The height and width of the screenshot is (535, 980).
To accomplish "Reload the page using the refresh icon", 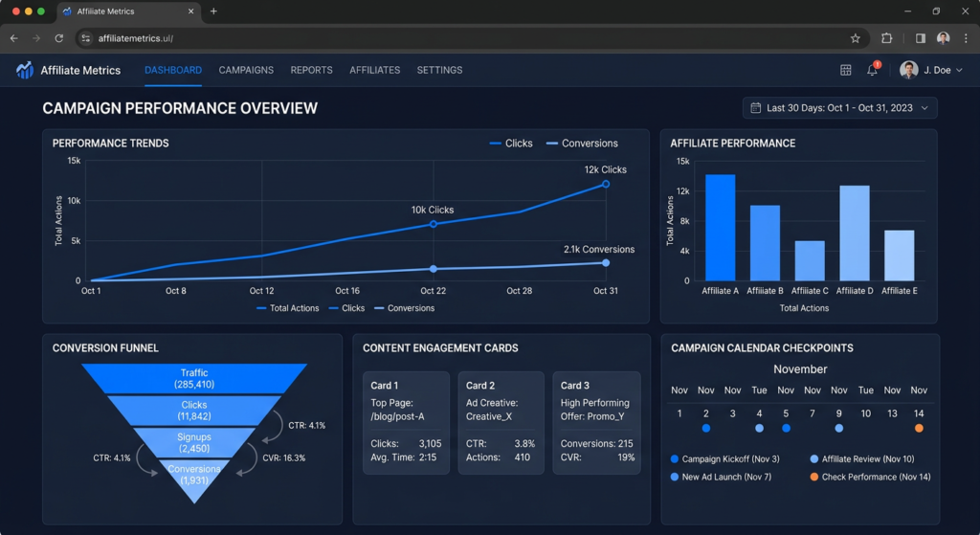I will tap(58, 38).
